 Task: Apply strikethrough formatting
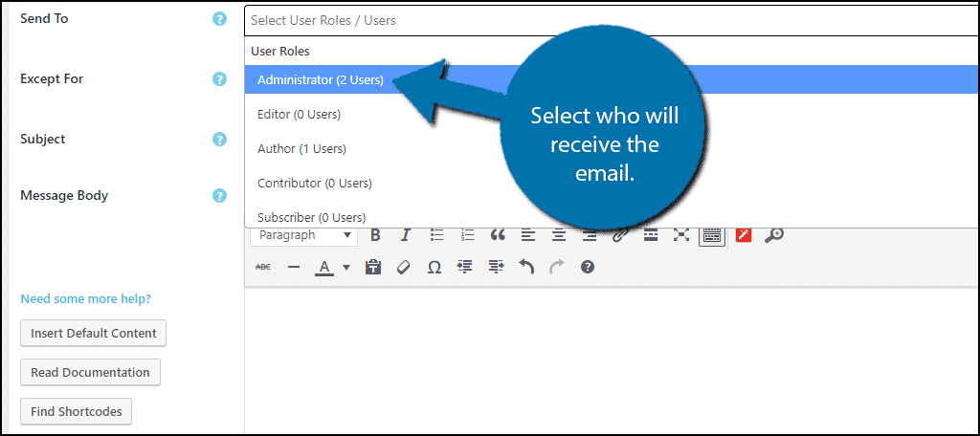(263, 267)
